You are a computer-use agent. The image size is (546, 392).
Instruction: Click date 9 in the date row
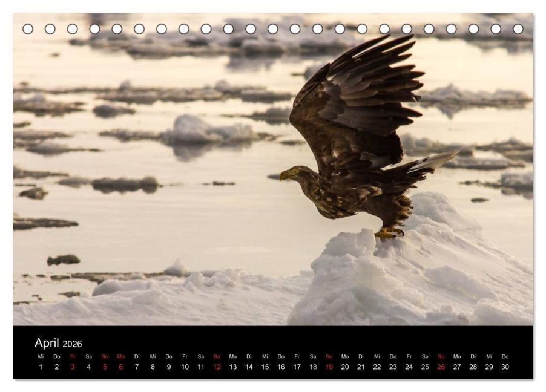[x=169, y=367]
